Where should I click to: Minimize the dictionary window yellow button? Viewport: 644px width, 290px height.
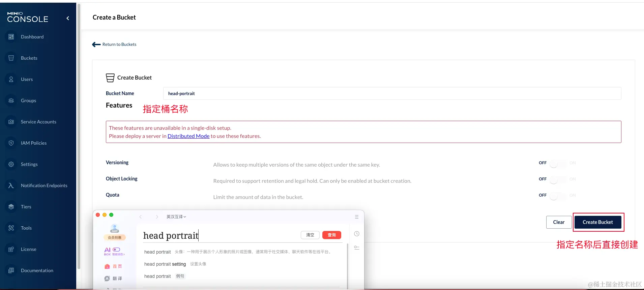coord(105,215)
